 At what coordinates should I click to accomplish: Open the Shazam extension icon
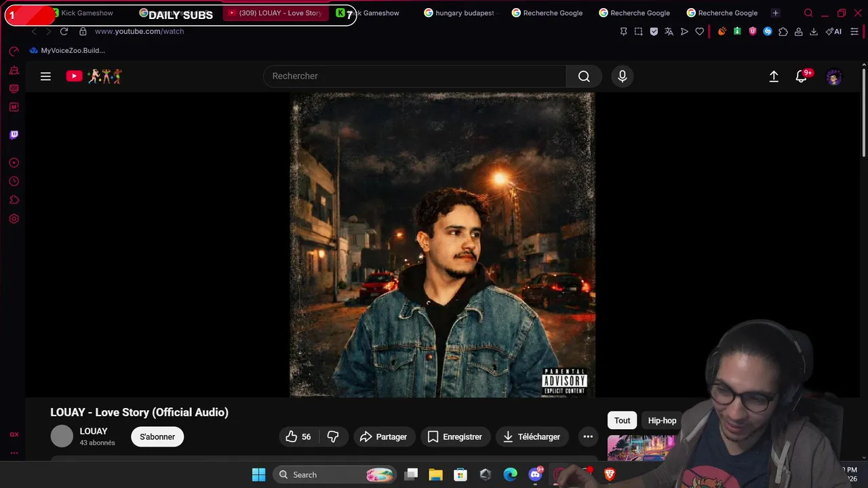coord(768,31)
